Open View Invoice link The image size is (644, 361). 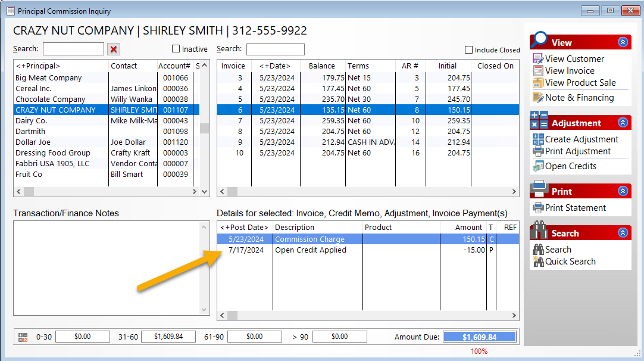pos(570,71)
